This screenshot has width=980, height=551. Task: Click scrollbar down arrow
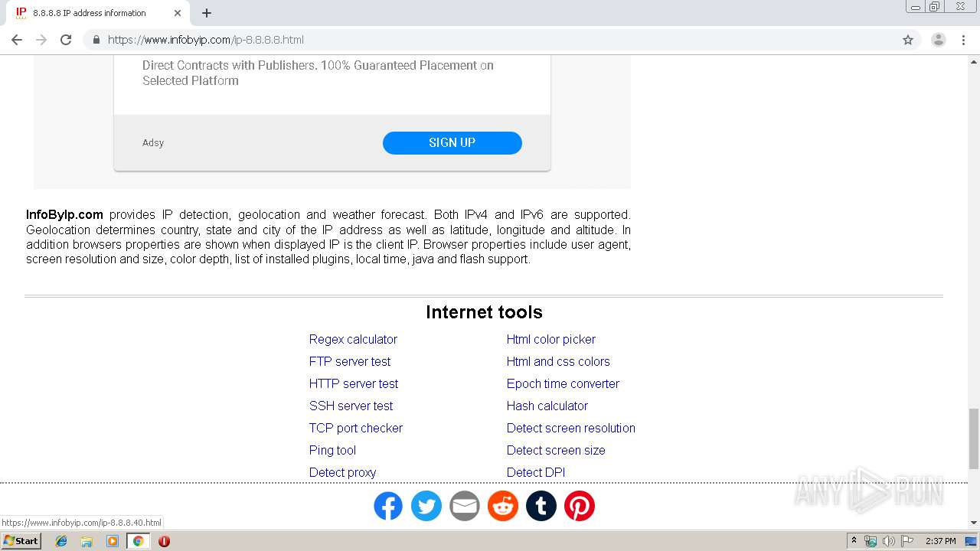tap(974, 523)
